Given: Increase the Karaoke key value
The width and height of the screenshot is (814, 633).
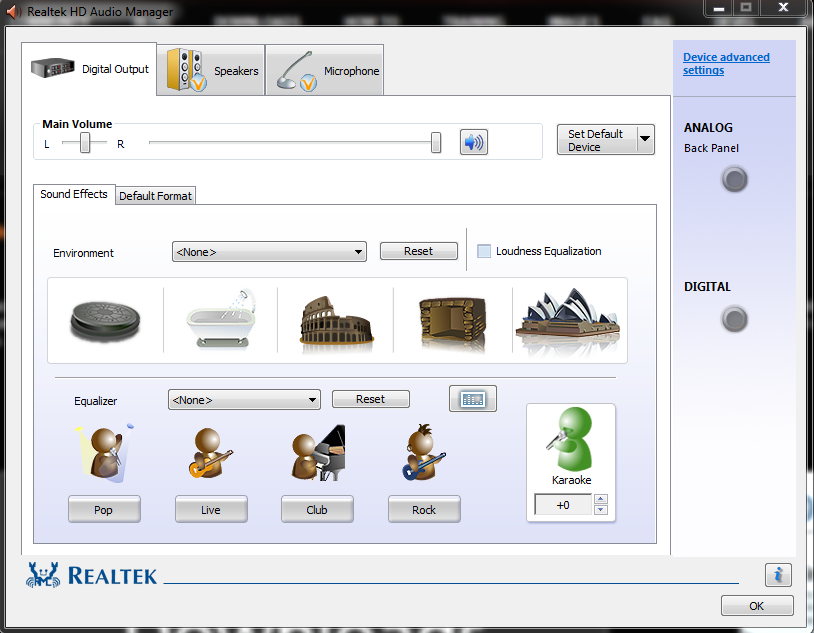Looking at the screenshot, I should pos(601,499).
